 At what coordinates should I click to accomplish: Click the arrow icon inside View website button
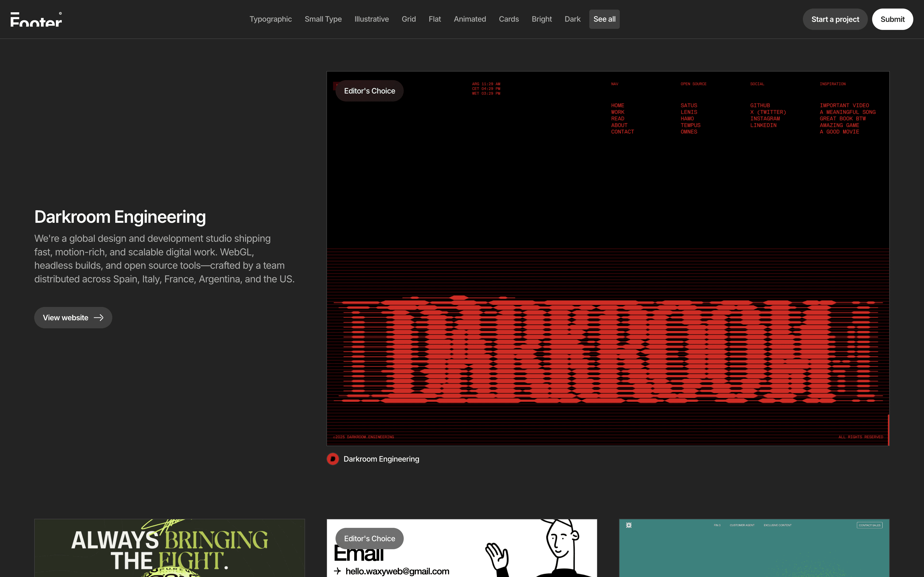tap(99, 317)
